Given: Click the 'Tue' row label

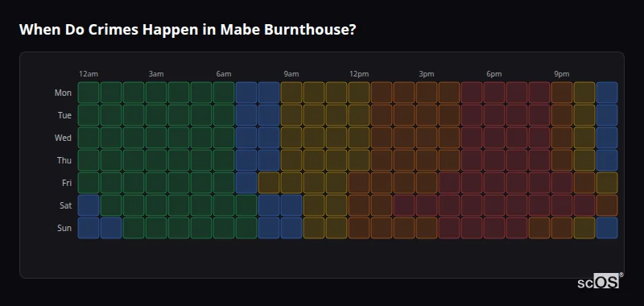Looking at the screenshot, I should tap(64, 115).
